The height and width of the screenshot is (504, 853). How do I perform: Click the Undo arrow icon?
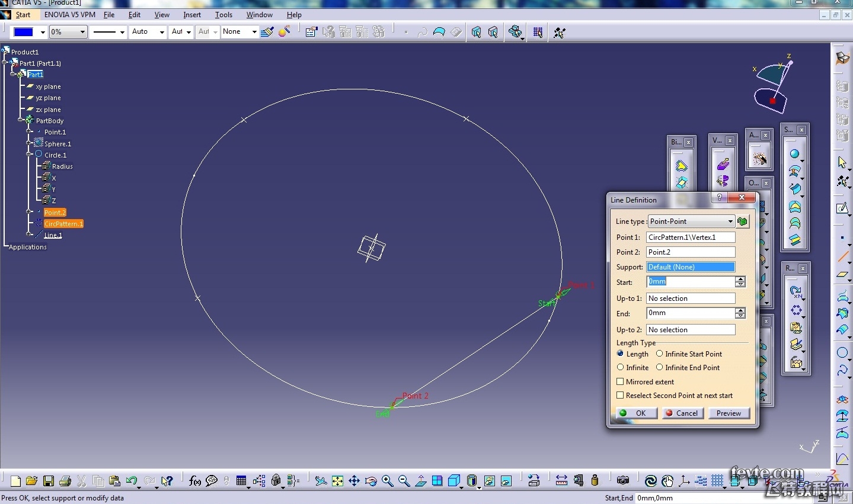point(132,481)
